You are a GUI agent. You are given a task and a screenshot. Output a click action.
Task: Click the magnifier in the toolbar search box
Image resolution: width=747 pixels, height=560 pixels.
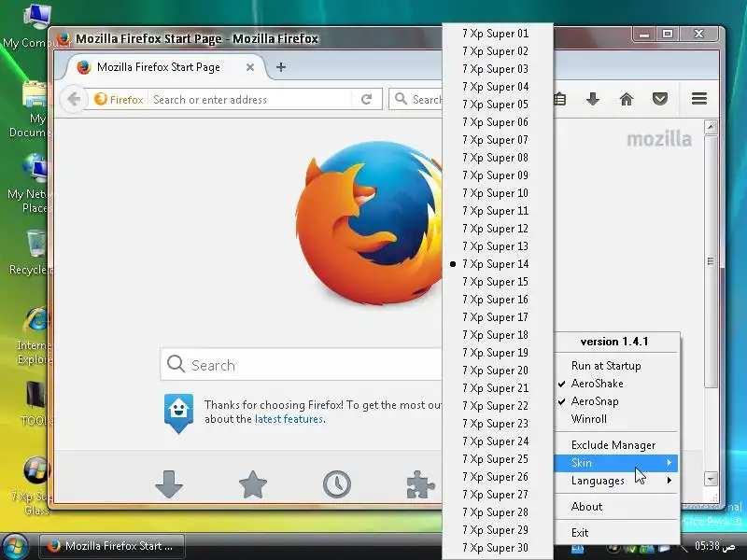click(x=402, y=99)
